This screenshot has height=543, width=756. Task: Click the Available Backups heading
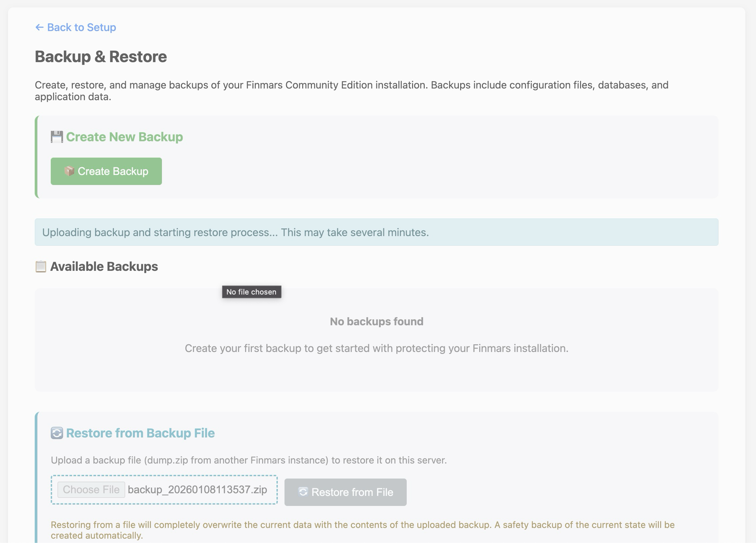coord(104,266)
